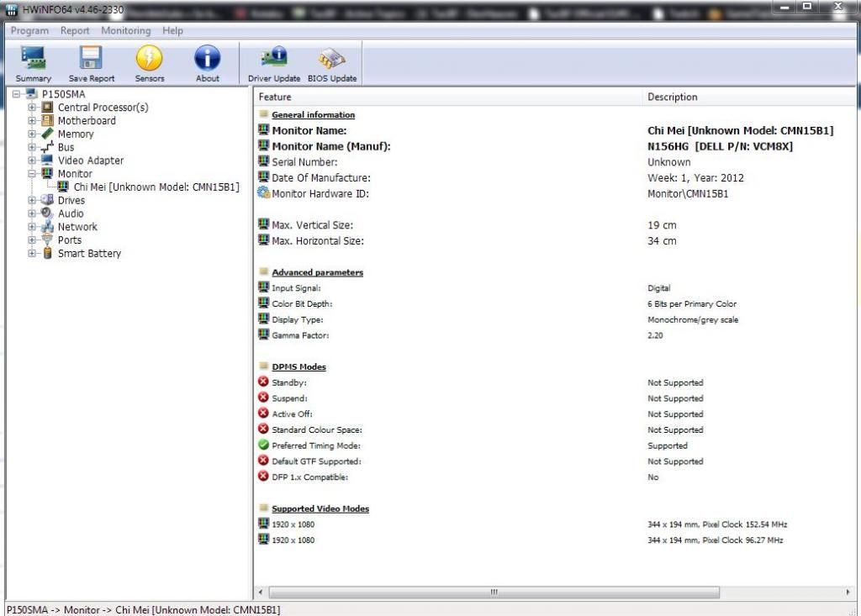Click the Supported Video Modes heading
The height and width of the screenshot is (616, 861).
320,509
